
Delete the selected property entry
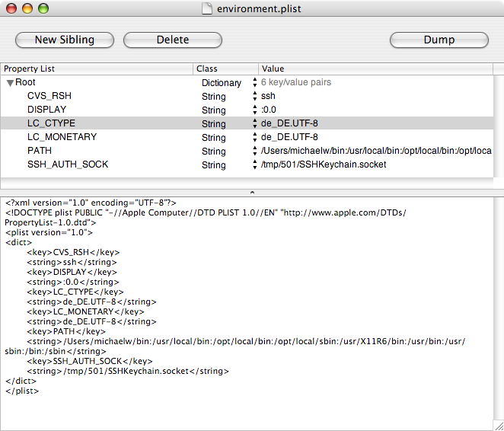coord(173,40)
